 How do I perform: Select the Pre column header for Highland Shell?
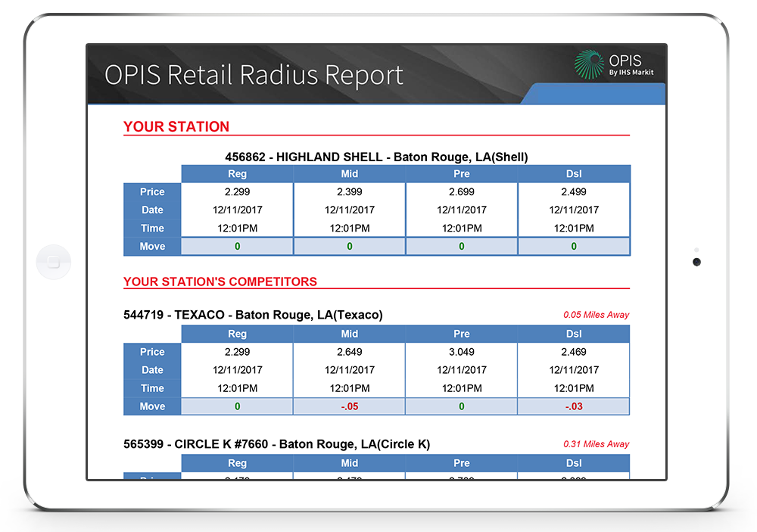462,174
